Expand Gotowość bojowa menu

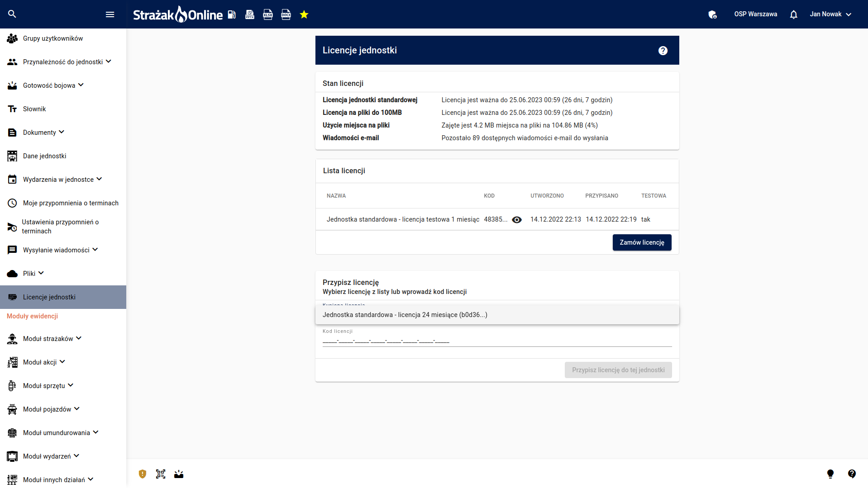click(x=81, y=85)
